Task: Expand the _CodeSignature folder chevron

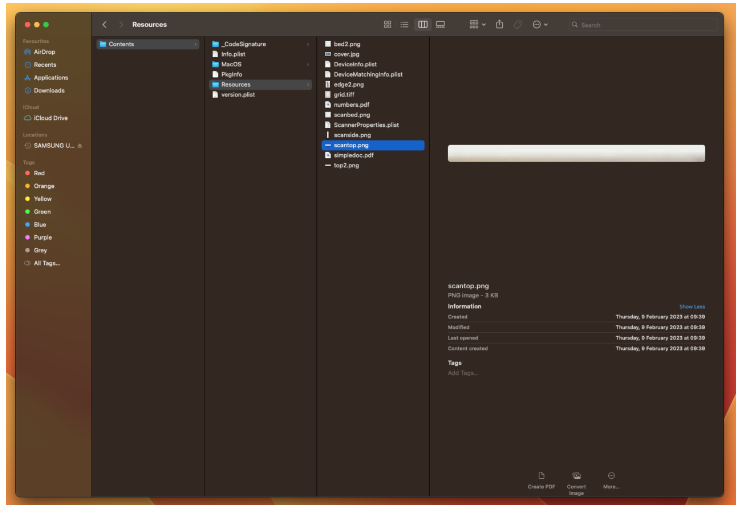Action: [x=308, y=45]
